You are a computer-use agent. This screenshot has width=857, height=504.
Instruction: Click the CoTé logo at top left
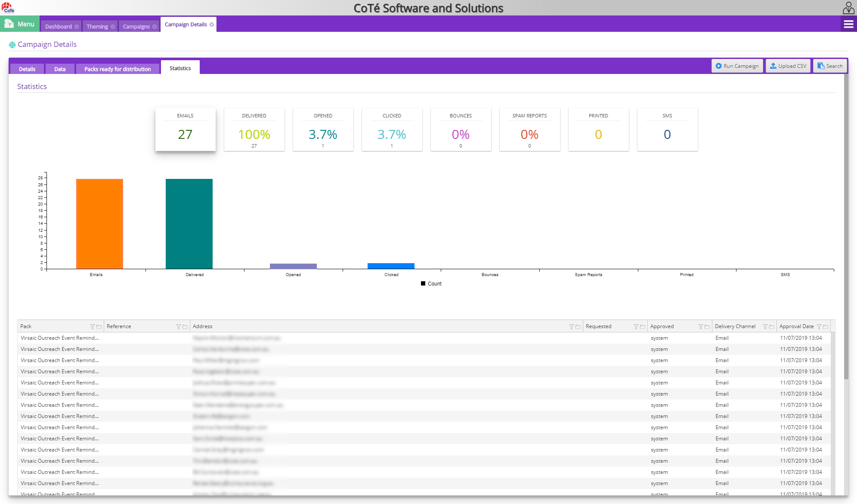(x=8, y=7)
